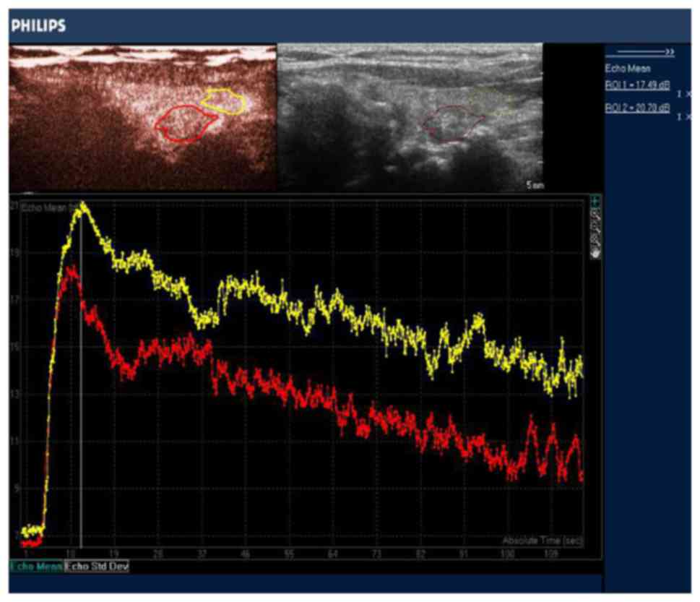The height and width of the screenshot is (602, 700).
Task: Collapse the side panel with double-arrow icon
Action: pyautogui.click(x=640, y=53)
